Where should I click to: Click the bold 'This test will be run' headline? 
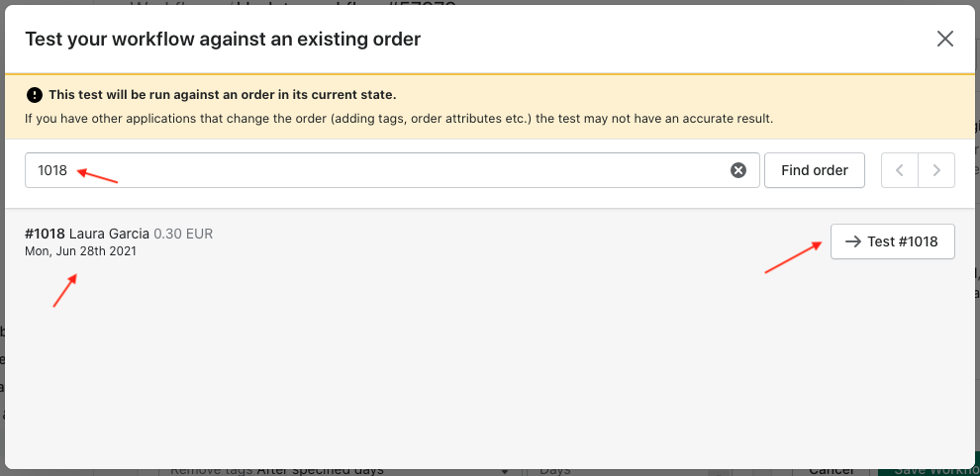[223, 95]
